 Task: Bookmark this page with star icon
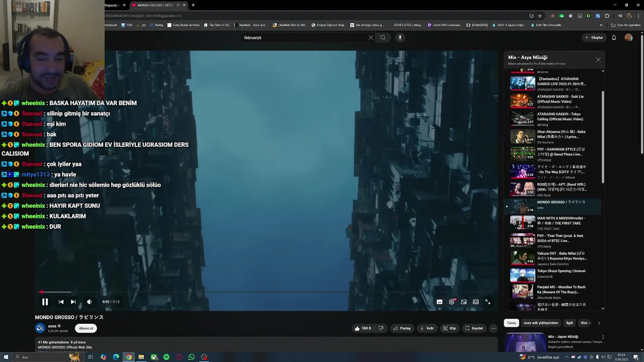click(x=540, y=16)
